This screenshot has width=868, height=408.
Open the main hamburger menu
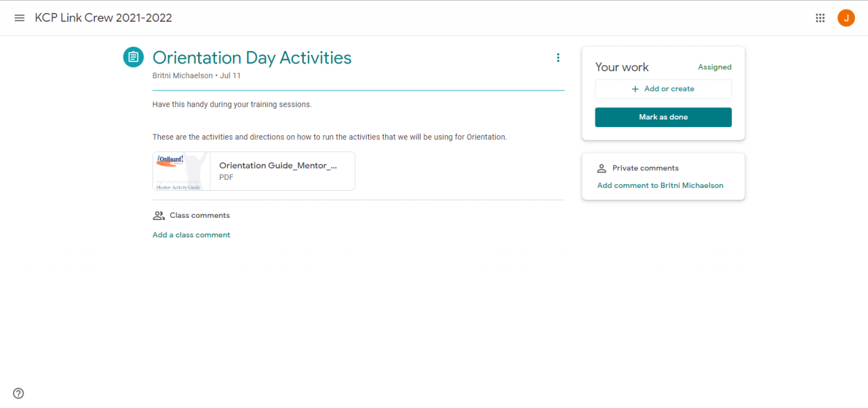19,18
